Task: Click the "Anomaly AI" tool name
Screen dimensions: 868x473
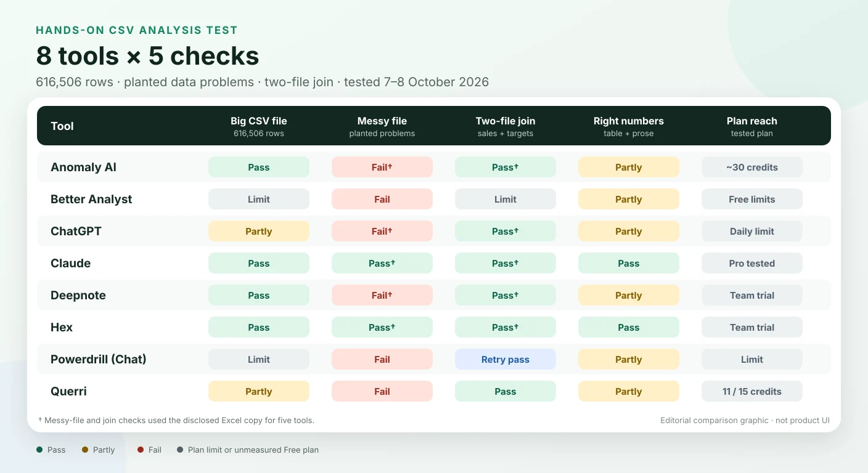Action: [x=83, y=168]
